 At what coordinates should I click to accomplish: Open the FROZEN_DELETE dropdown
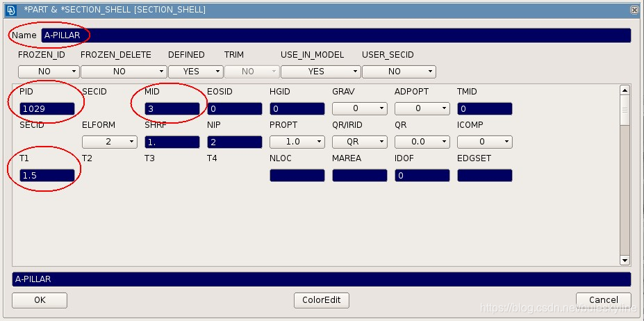(x=124, y=72)
